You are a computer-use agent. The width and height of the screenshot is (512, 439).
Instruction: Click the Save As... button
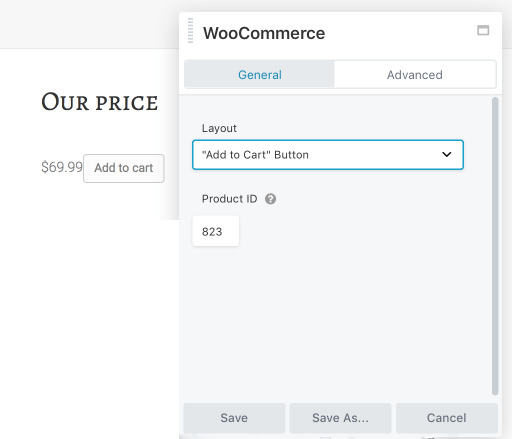pyautogui.click(x=340, y=418)
